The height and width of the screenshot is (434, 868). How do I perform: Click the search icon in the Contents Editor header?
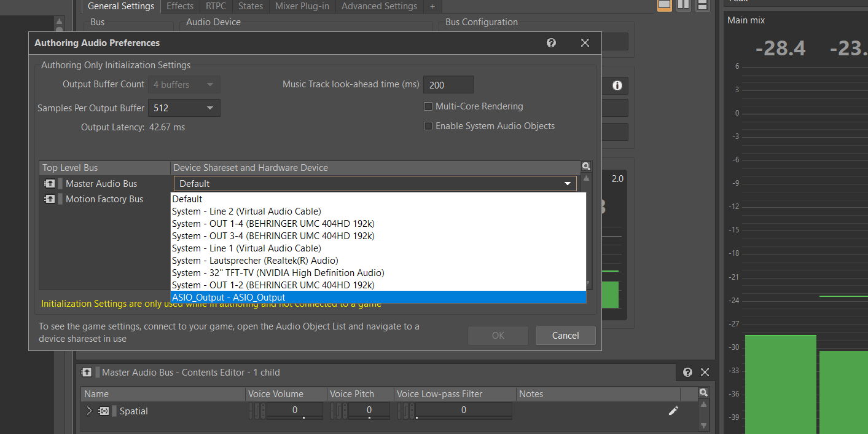click(x=703, y=392)
